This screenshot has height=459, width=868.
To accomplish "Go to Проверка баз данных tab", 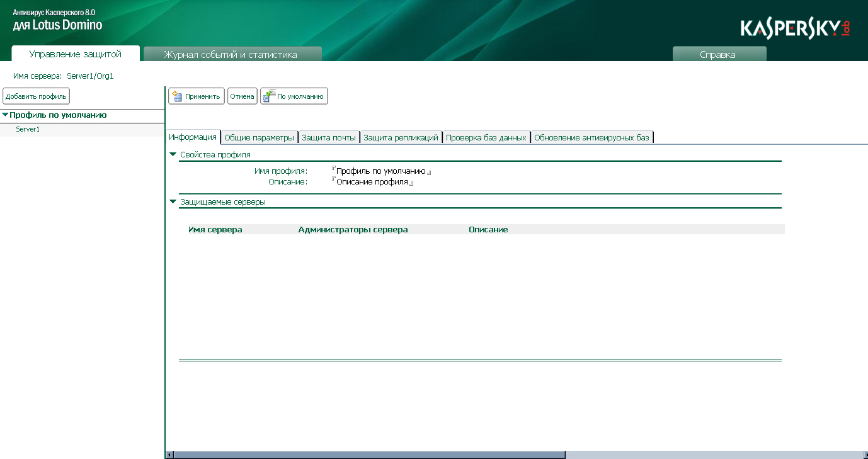I will [x=486, y=138].
